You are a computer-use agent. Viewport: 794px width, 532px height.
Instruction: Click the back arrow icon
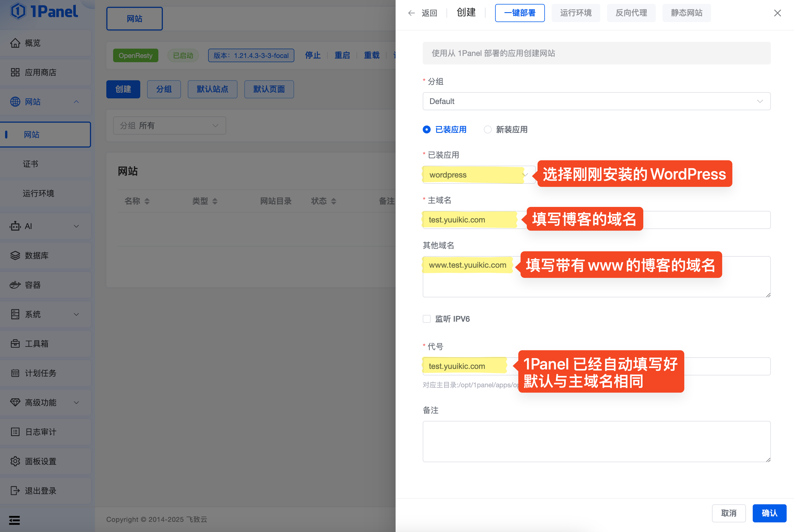point(412,13)
